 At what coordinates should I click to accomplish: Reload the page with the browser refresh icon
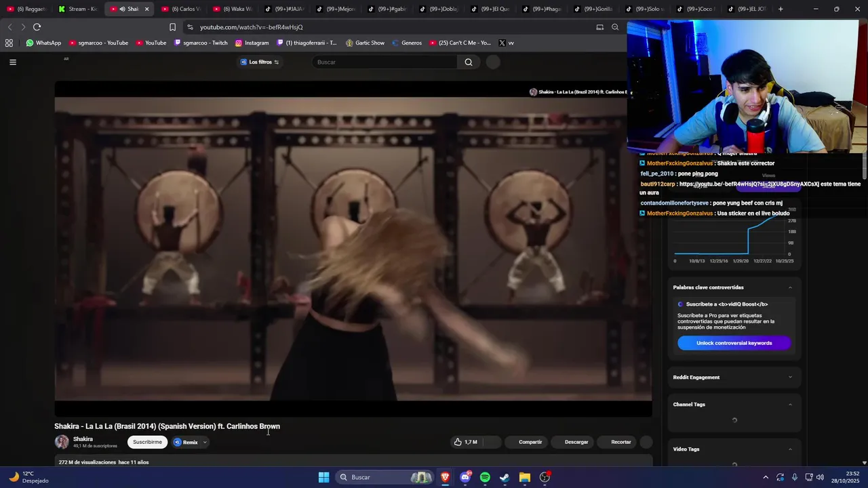[x=37, y=27]
